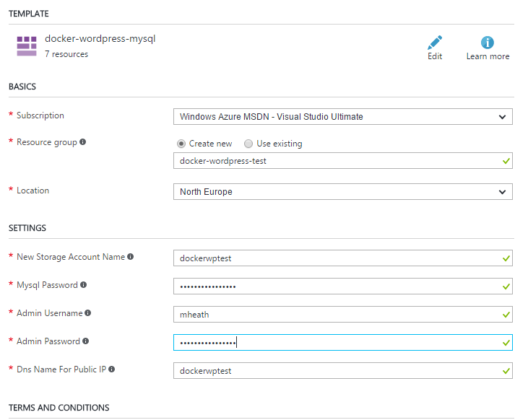Image resolution: width=528 pixels, height=420 pixels.
Task: Click info icon next to Resource group
Action: pos(83,142)
